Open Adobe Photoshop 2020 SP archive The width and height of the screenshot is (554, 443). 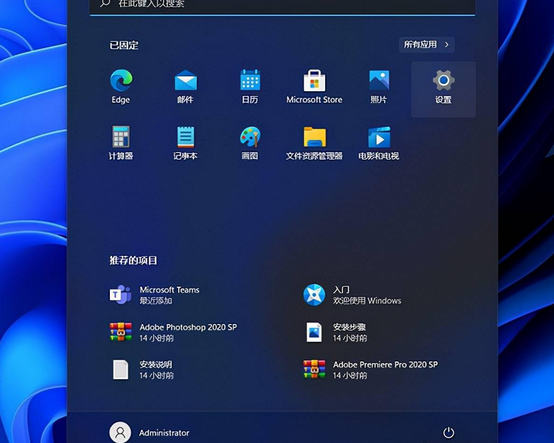173,332
